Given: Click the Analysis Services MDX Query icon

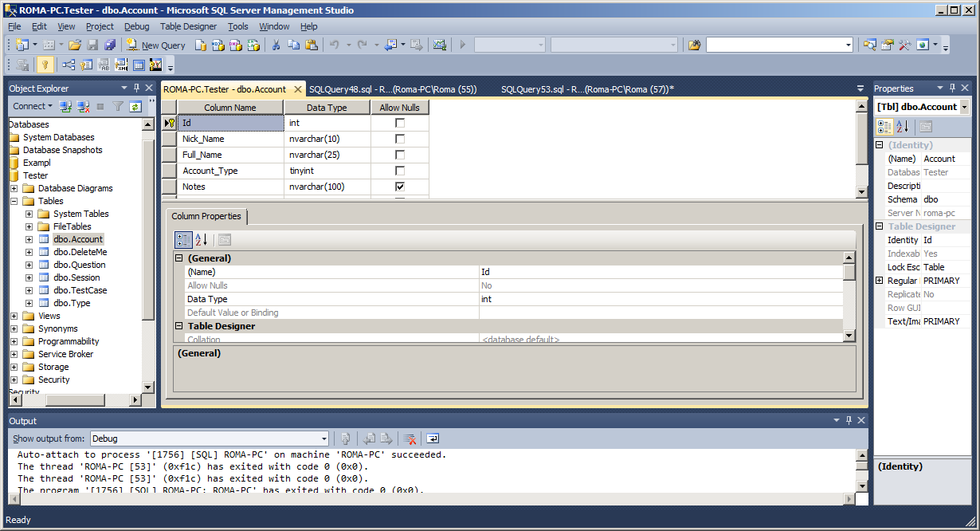Looking at the screenshot, I should (x=218, y=45).
